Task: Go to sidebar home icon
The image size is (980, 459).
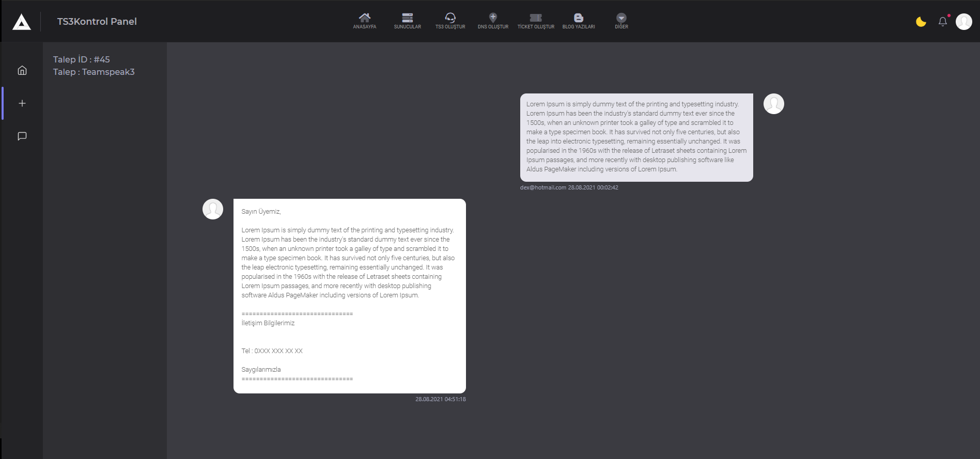Action: click(22, 70)
